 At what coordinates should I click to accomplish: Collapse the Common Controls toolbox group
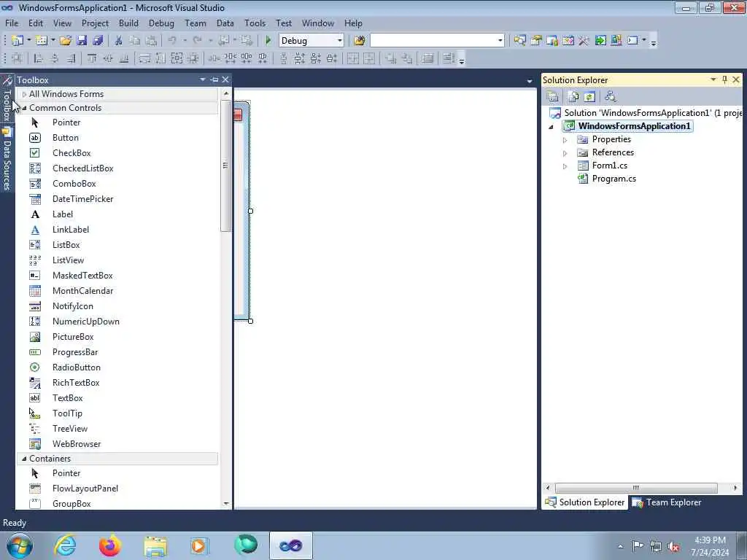pyautogui.click(x=24, y=108)
